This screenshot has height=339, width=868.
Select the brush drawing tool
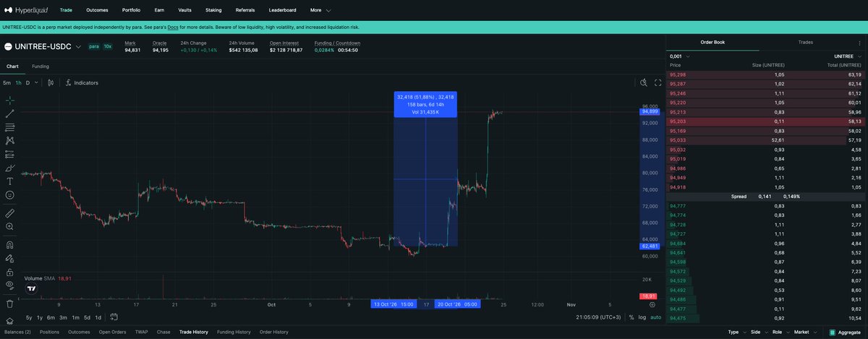[x=9, y=168]
